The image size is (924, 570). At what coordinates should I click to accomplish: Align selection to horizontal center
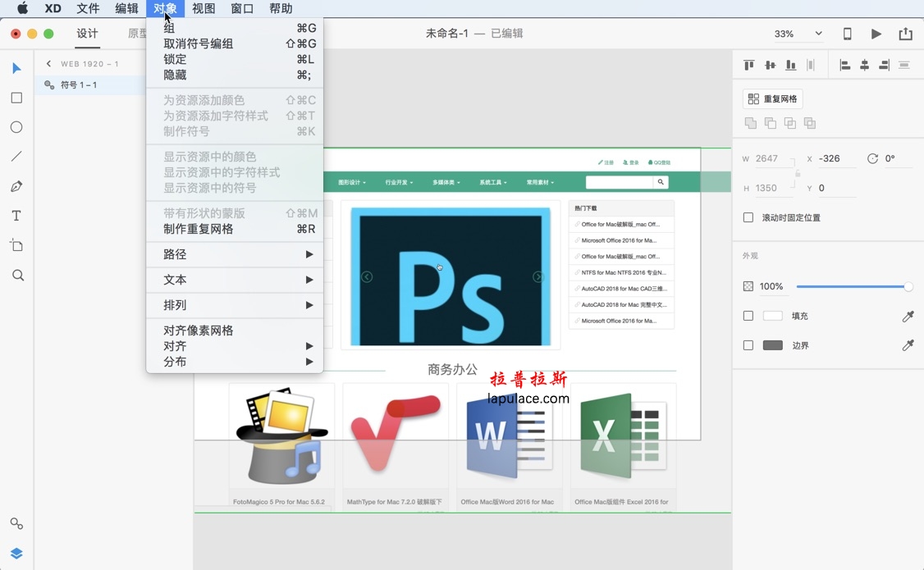(864, 65)
